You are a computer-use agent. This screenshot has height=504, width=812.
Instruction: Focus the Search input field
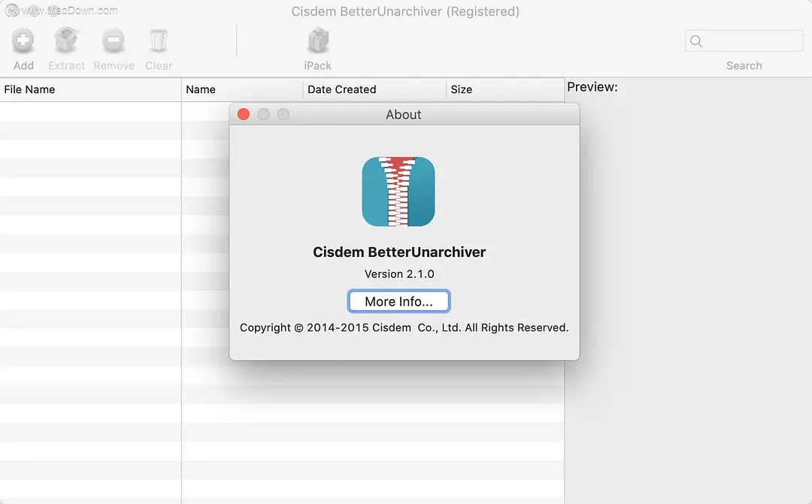click(744, 41)
